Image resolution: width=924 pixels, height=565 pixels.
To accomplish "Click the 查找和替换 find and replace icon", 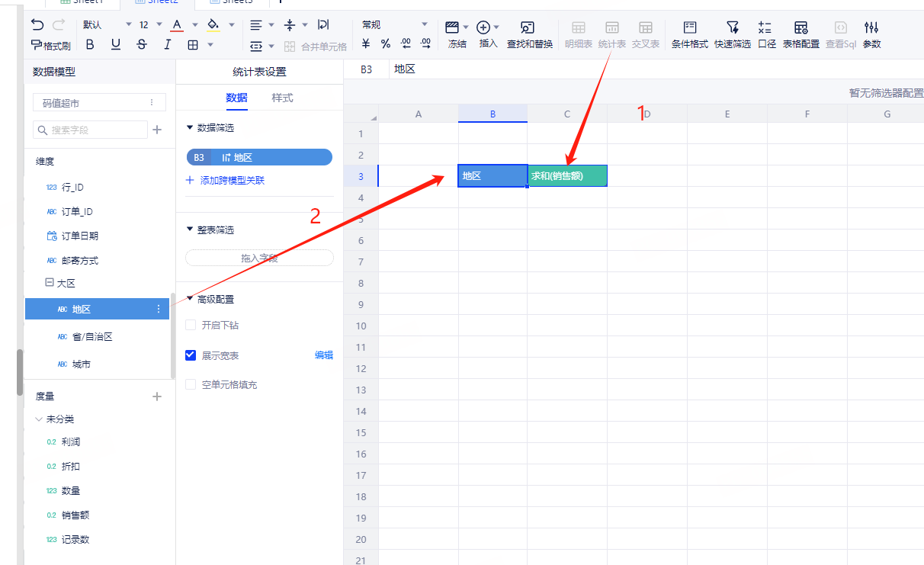I will [x=529, y=34].
